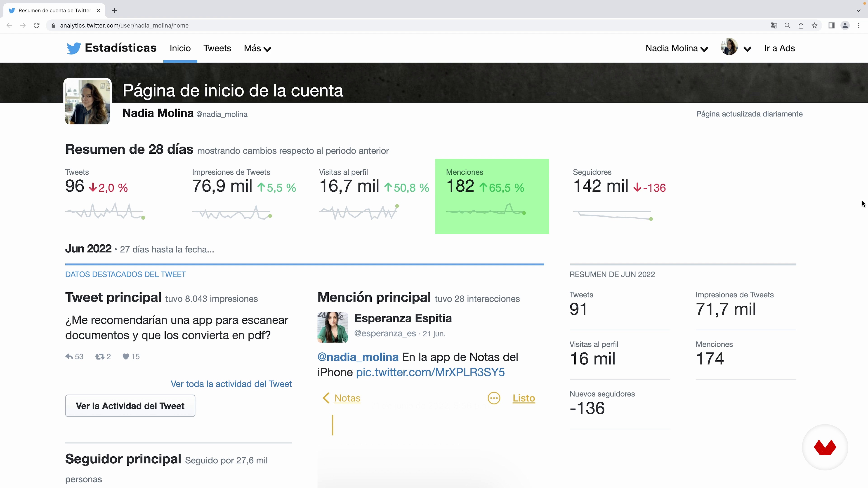The height and width of the screenshot is (488, 868).
Task: Bookmark the page with the star icon
Action: coord(815,26)
